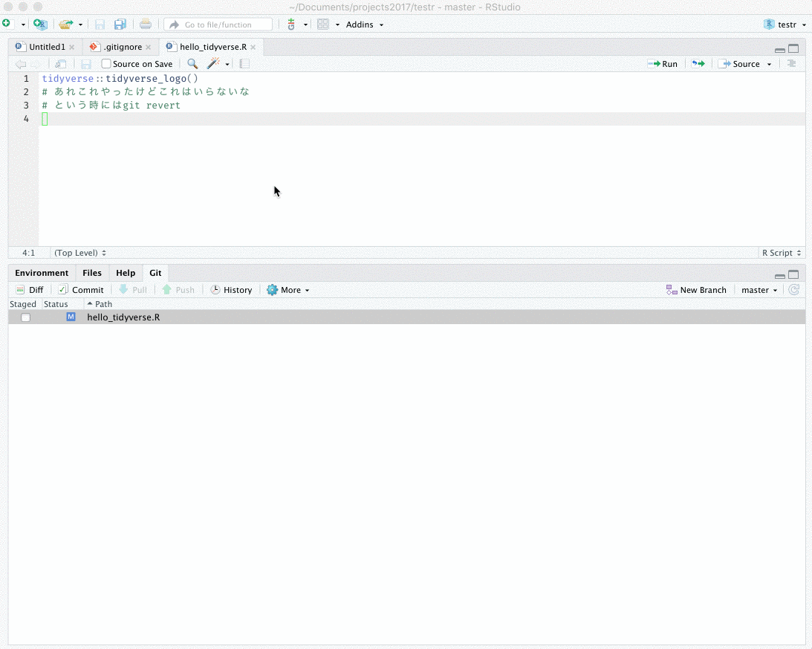The image size is (812, 649).
Task: Stage hello_tidyverse.R by checking its Staged box
Action: [25, 317]
